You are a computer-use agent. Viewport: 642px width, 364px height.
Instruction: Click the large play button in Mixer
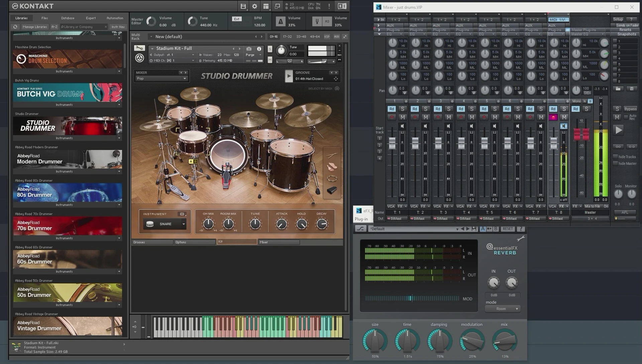(619, 130)
